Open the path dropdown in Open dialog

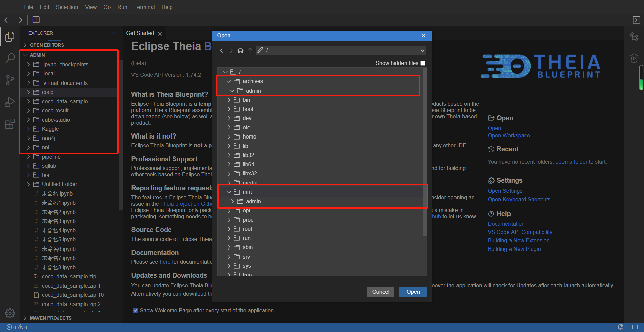tap(422, 50)
